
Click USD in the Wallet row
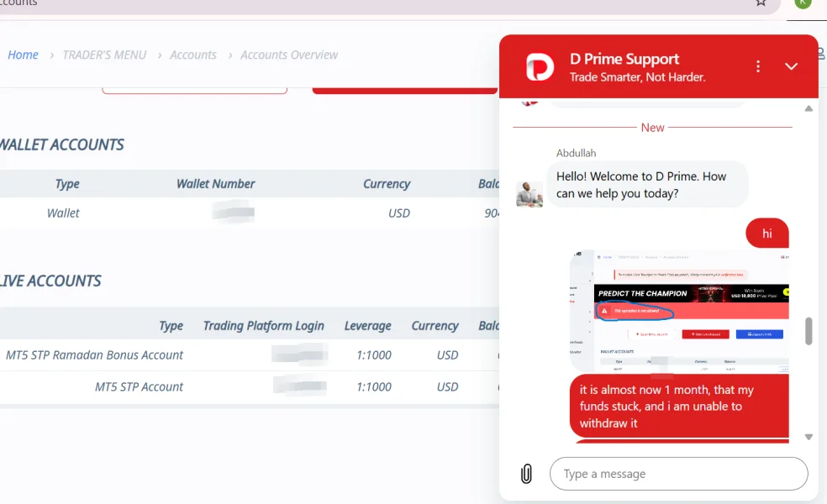point(398,213)
